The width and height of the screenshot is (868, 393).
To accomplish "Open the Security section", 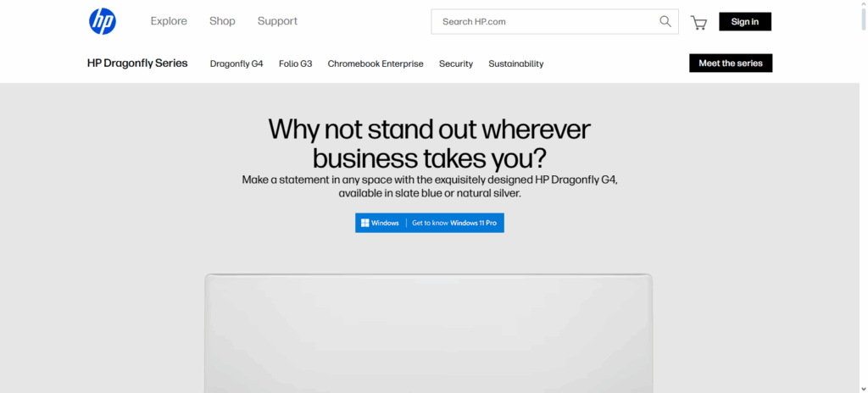I will tap(456, 64).
